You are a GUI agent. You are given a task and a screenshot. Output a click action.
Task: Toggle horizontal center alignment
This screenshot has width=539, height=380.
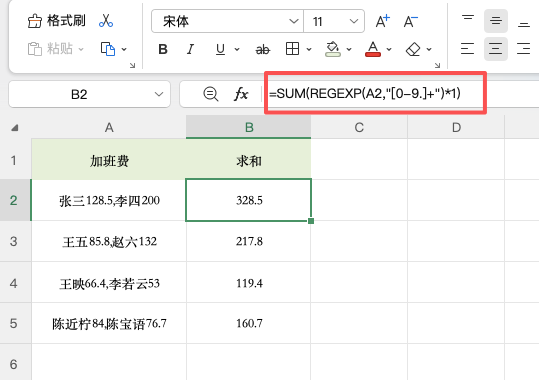[x=496, y=49]
